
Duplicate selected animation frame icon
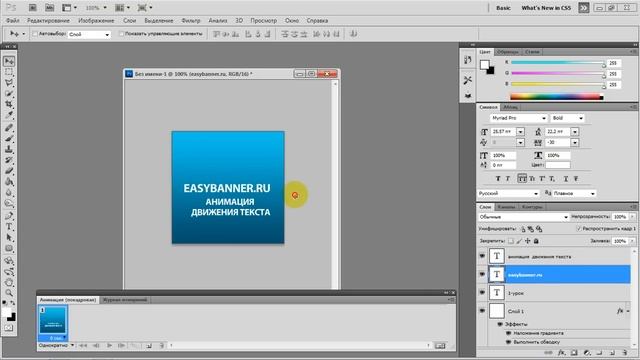149,346
